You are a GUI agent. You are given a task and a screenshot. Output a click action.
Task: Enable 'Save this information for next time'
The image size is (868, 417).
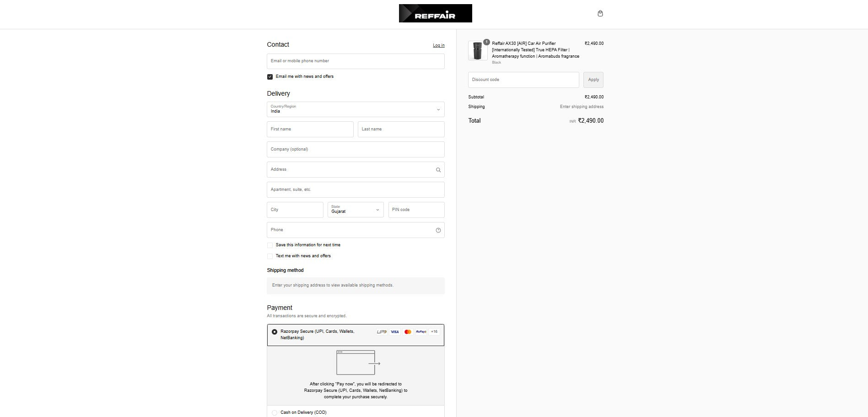pos(270,245)
